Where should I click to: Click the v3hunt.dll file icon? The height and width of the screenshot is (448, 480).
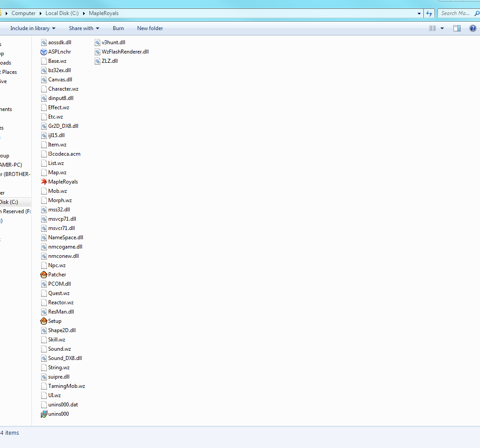(x=97, y=42)
